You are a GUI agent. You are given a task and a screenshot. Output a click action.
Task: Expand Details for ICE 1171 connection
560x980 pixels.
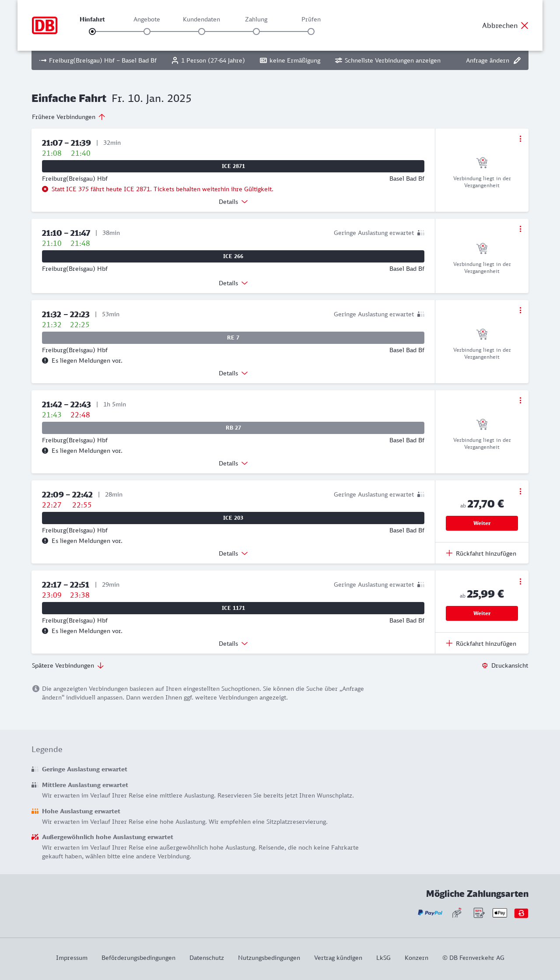[x=233, y=644]
